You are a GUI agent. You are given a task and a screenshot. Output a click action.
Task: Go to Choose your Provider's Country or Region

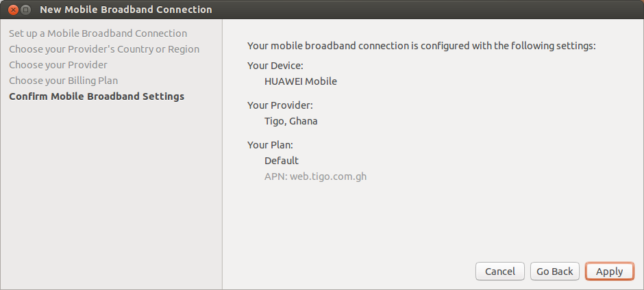click(104, 49)
